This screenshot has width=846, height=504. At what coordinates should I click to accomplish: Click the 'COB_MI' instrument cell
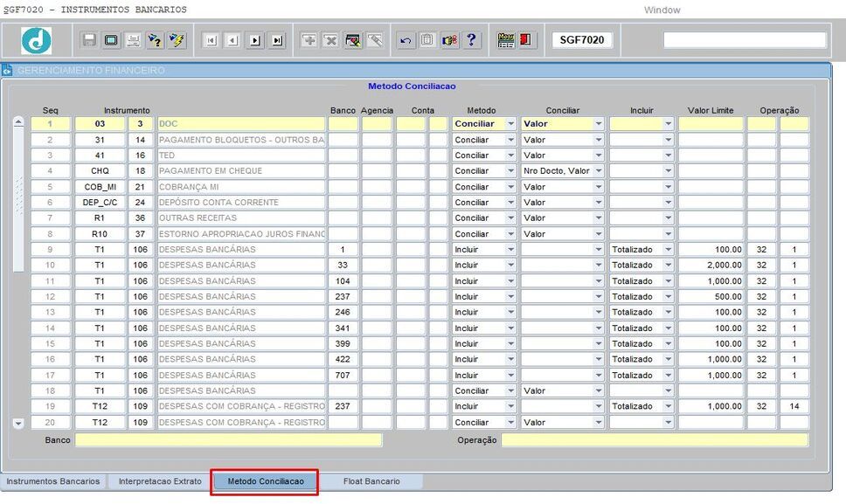[x=100, y=187]
